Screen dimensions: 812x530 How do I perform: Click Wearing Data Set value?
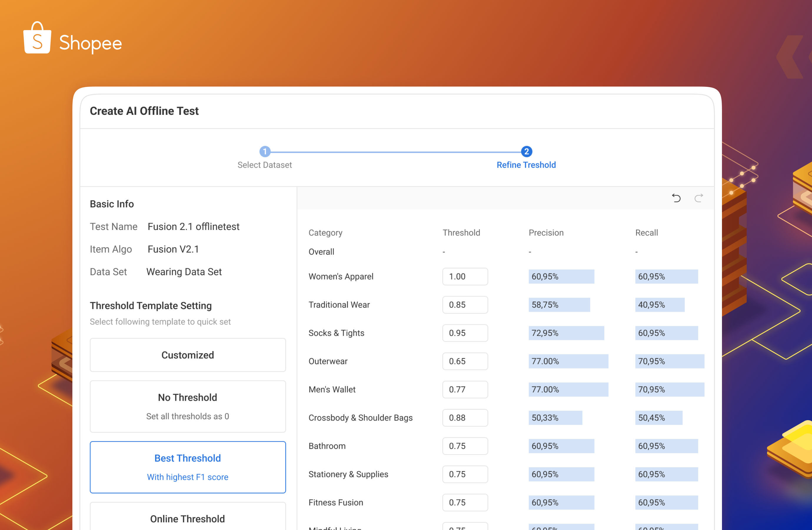click(184, 272)
